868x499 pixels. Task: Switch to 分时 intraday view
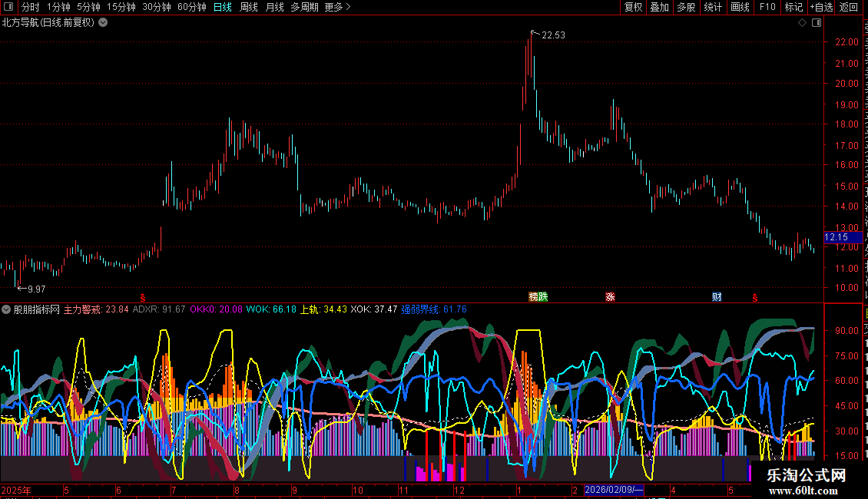31,7
